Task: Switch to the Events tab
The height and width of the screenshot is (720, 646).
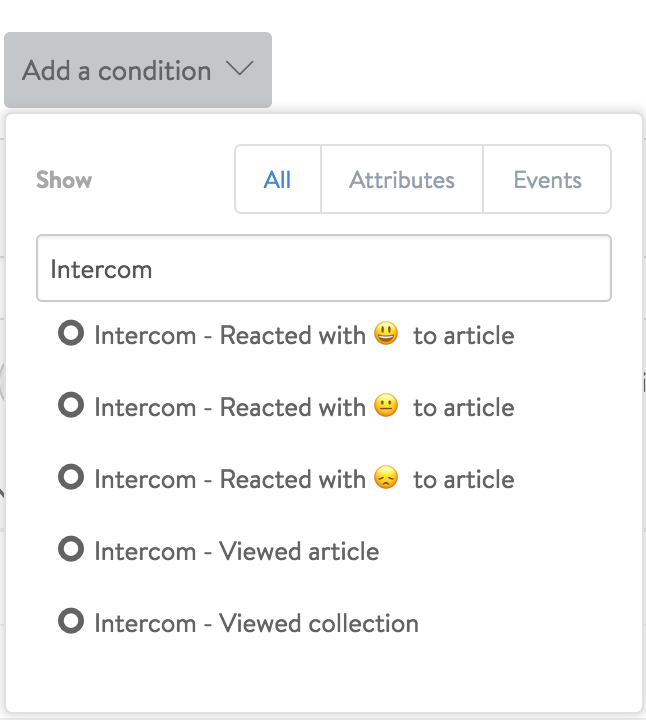Action: pyautogui.click(x=547, y=179)
